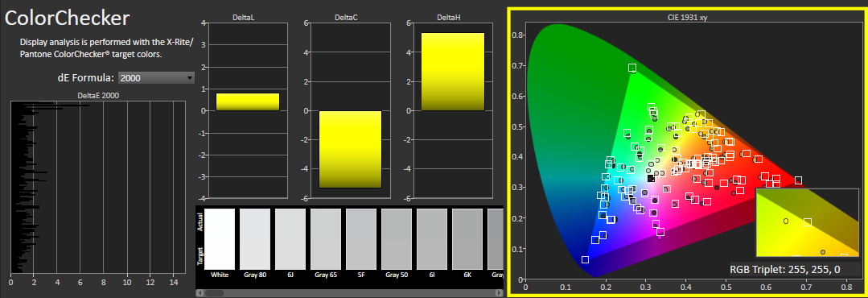Click the dE Formula: label

[86, 78]
